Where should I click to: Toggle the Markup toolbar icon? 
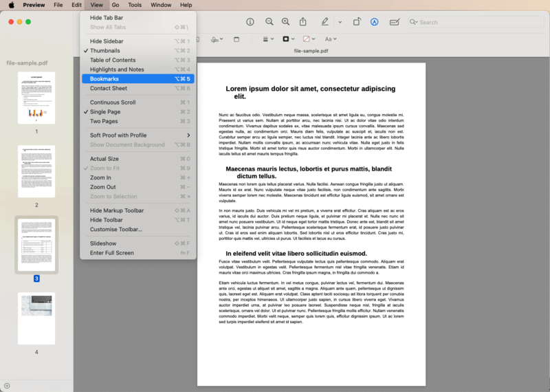pyautogui.click(x=375, y=22)
